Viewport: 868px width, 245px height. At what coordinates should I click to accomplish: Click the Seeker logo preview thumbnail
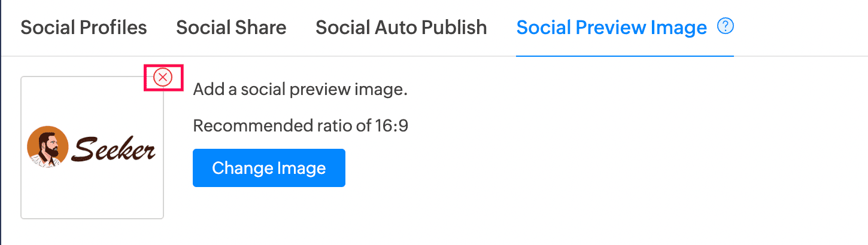tap(92, 148)
